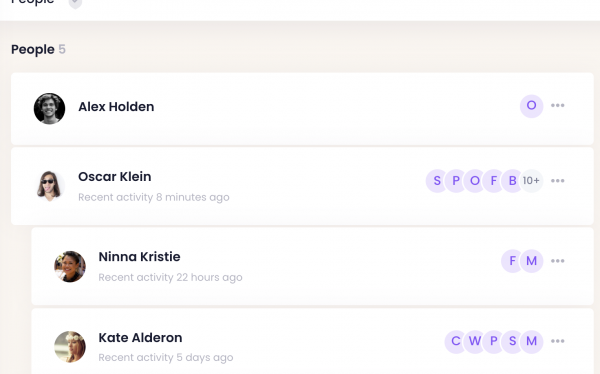Viewport: 600px width, 374px height.
Task: Open Kate Alderon's three-dot options menu
Action: pyautogui.click(x=558, y=341)
